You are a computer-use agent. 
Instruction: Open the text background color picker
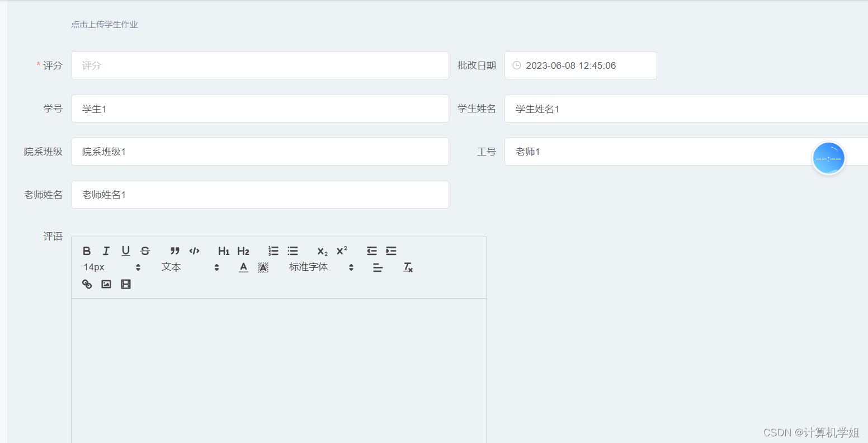pyautogui.click(x=263, y=267)
